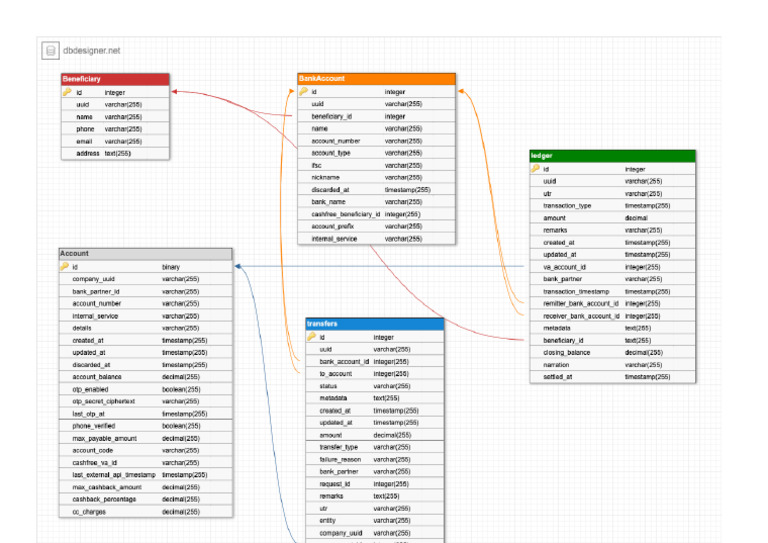Select the details row in the Account table
This screenshot has height=543, width=768.
[145, 328]
